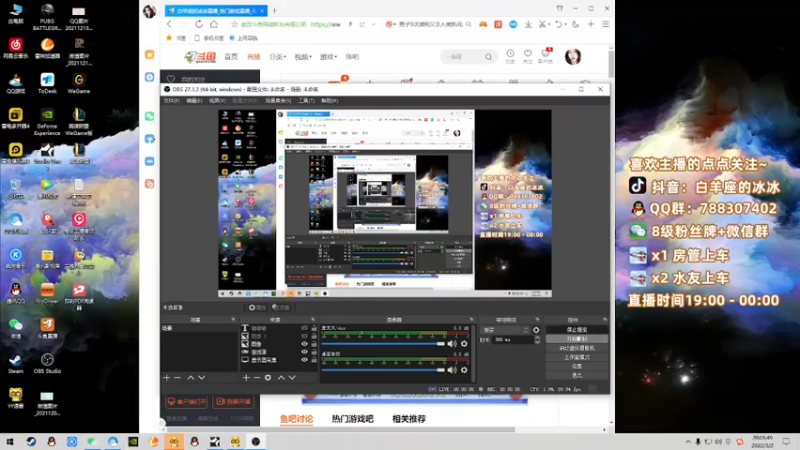Click the start recording button in OBS

577,339
